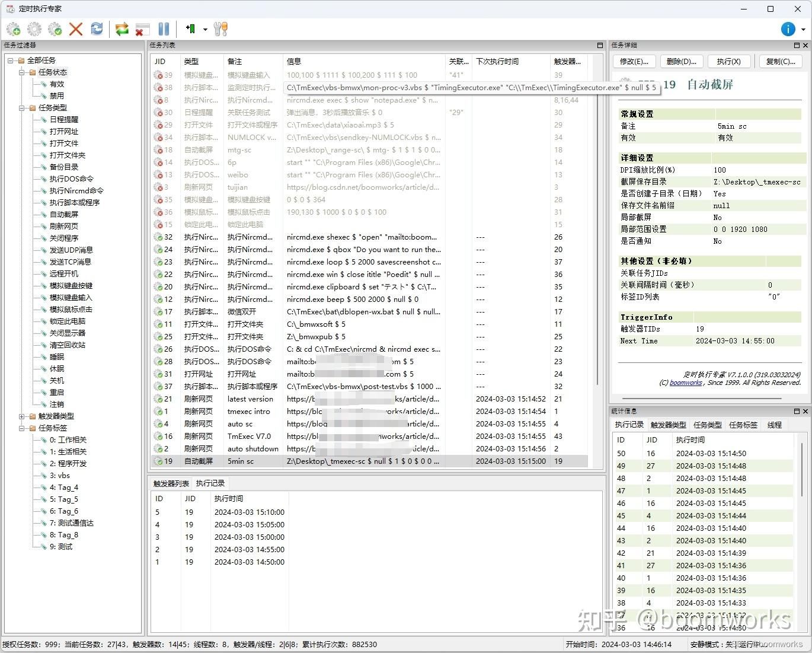Select the task row with note 微信双开

[369, 312]
